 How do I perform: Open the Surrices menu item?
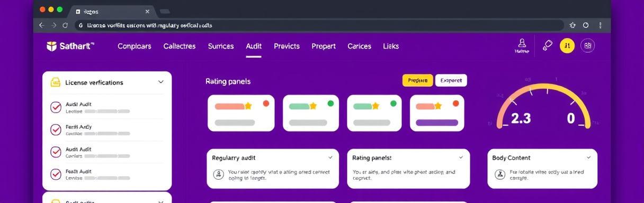pyautogui.click(x=221, y=46)
